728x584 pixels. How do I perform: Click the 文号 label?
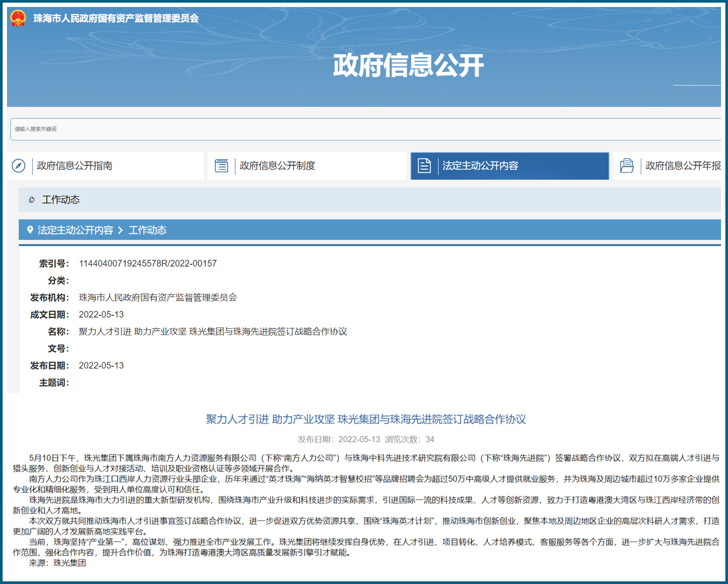coord(58,349)
